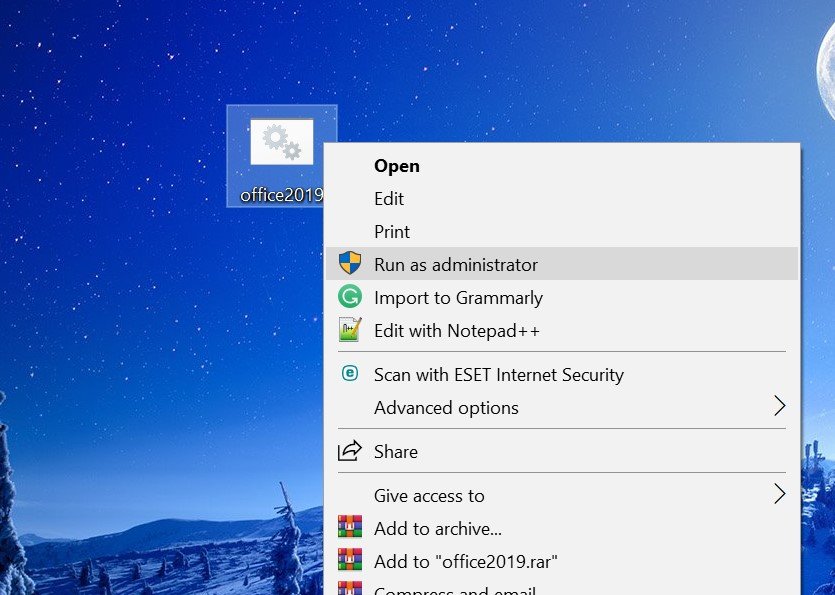This screenshot has width=835, height=595.
Task: Choose Edit from the context menu
Action: tap(562, 199)
